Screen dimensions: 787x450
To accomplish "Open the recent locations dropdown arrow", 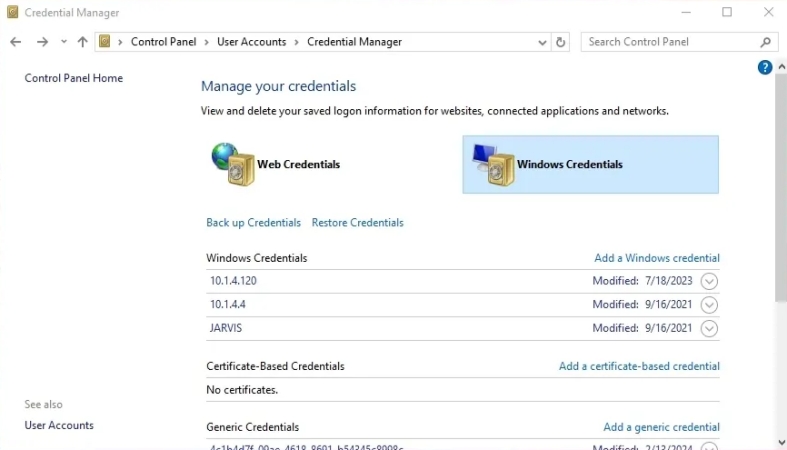I will point(64,42).
